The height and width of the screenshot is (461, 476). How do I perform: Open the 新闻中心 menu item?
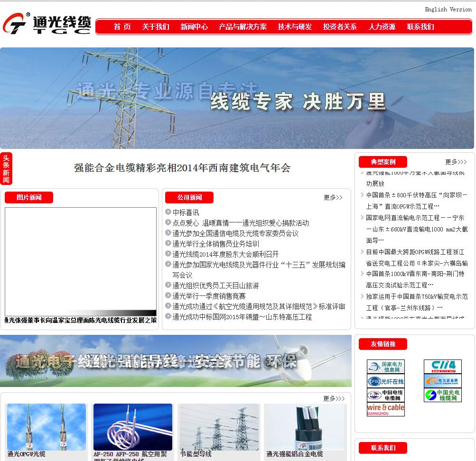pyautogui.click(x=194, y=27)
